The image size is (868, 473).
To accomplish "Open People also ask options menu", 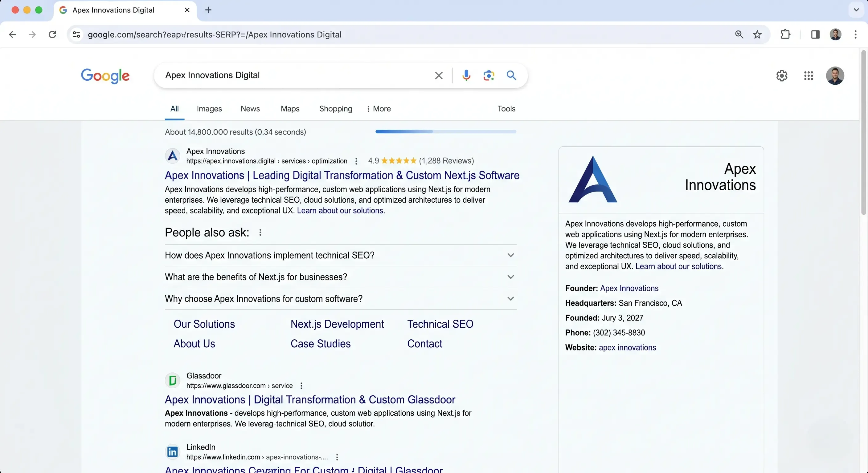I will 260,232.
